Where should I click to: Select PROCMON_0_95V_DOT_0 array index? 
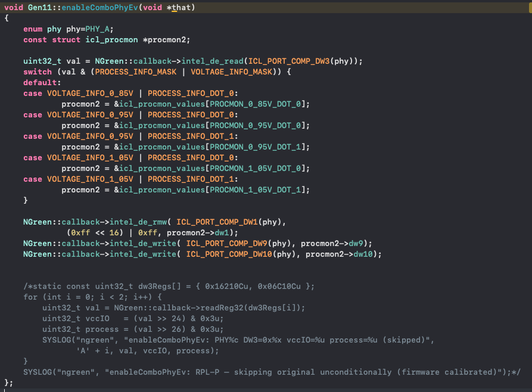(255, 126)
